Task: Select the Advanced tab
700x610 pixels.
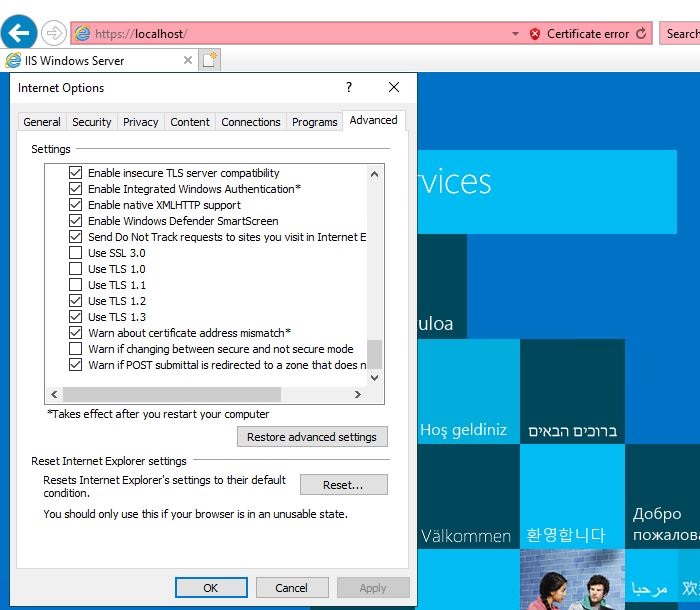Action: (x=374, y=120)
